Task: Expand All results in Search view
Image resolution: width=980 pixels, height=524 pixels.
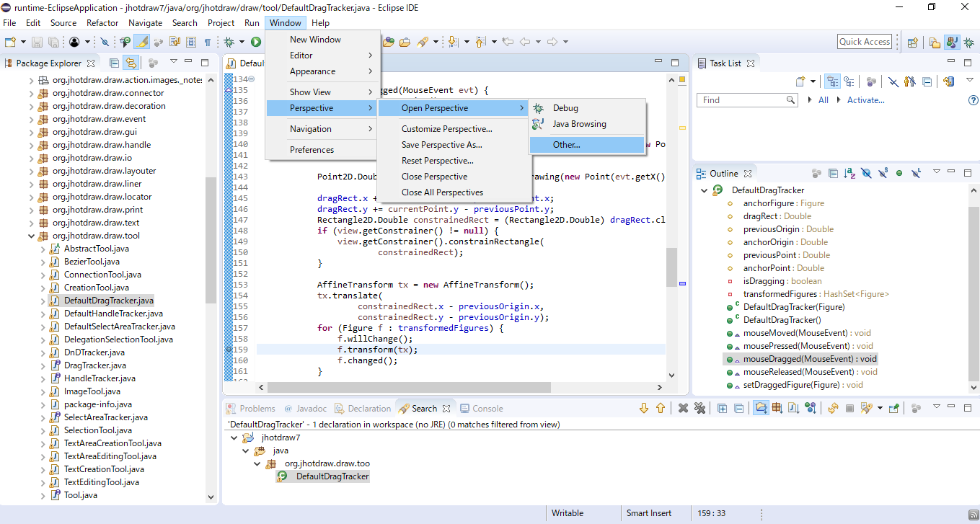Action: 722,408
